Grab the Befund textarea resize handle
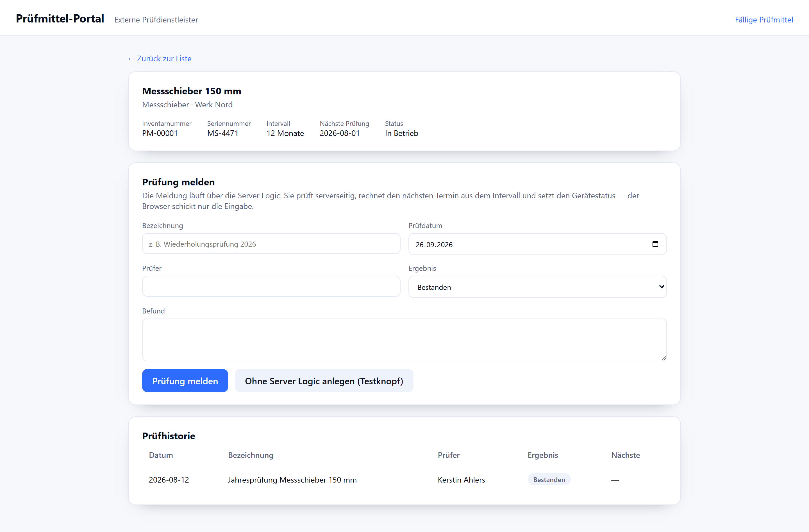 (663, 358)
